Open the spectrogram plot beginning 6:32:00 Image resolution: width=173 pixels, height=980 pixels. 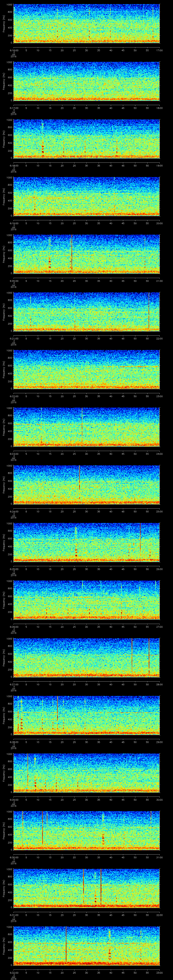86,946
